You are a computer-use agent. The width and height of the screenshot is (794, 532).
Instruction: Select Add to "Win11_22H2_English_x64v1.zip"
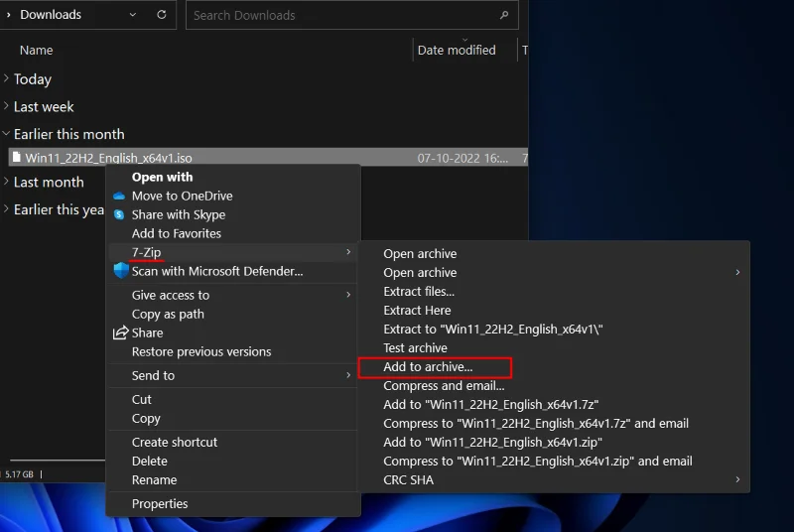pyautogui.click(x=492, y=442)
